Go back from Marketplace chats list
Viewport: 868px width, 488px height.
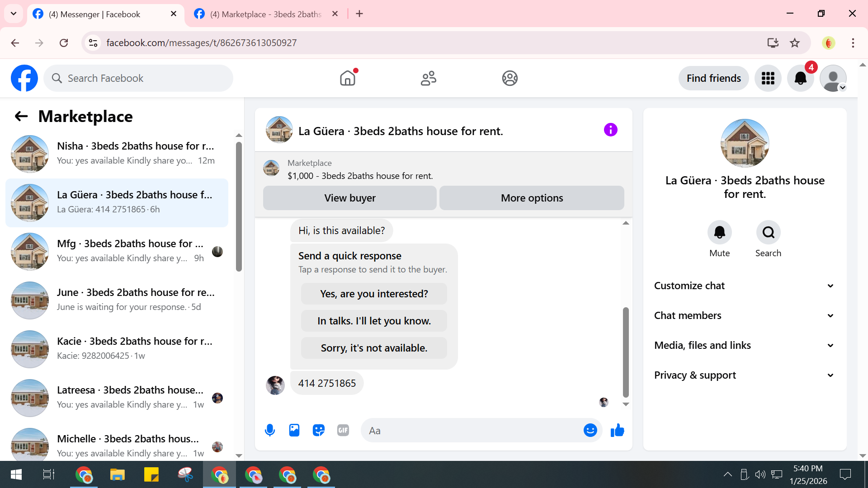pos(21,117)
